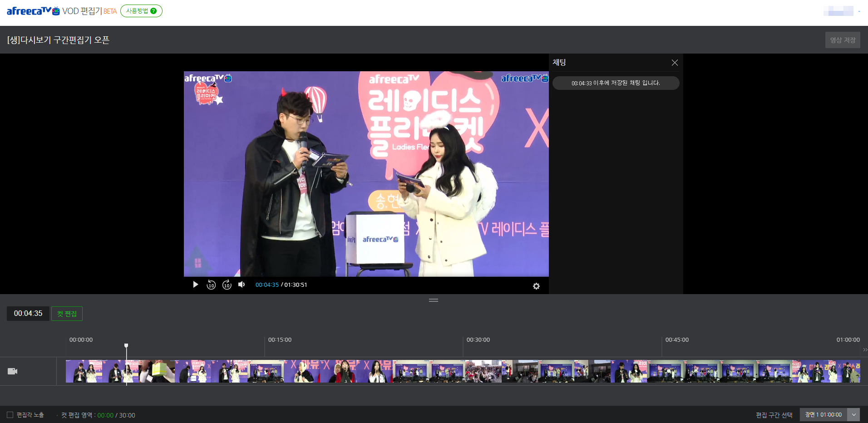Mute the video volume
The image size is (868, 423).
point(242,285)
